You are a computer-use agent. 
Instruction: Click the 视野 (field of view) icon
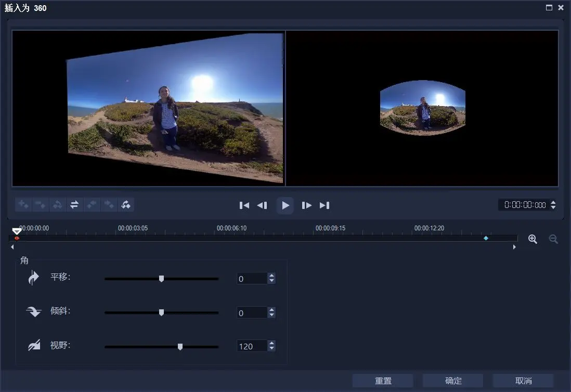point(34,346)
